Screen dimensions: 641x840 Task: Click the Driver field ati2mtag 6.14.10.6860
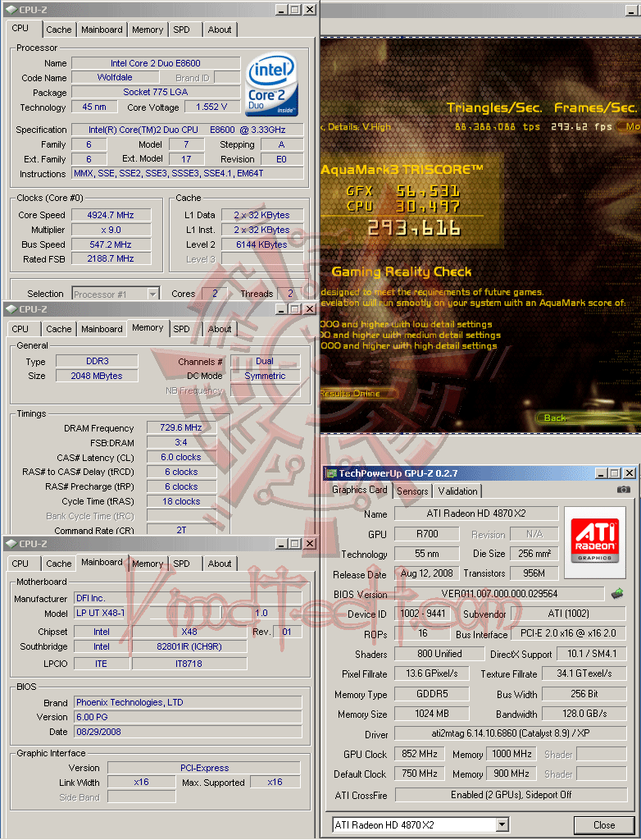pyautogui.click(x=511, y=733)
